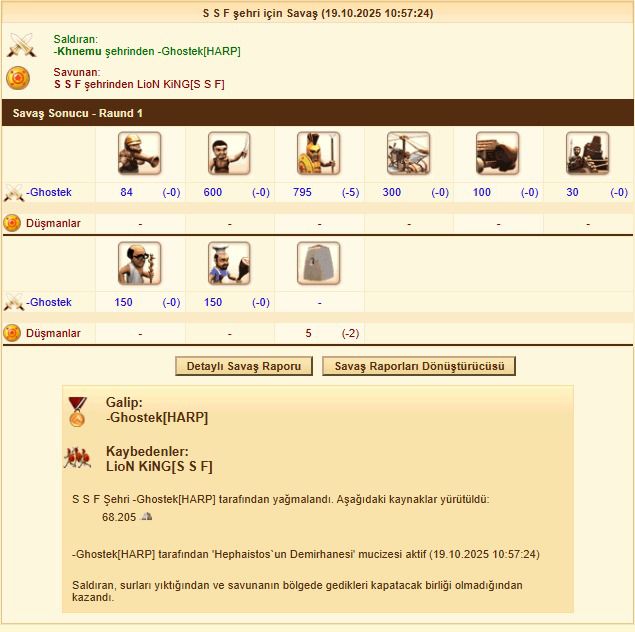This screenshot has height=632, width=635.
Task: Click the 600 swordsman count
Action: coord(213,192)
